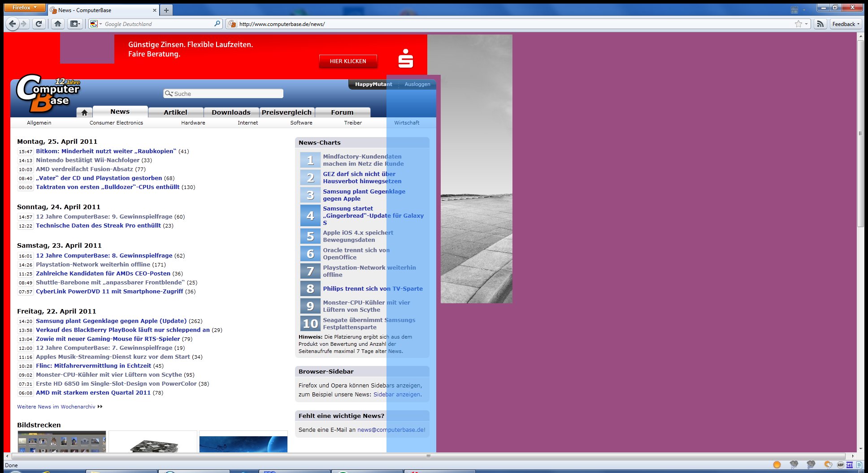
Task: Open the Internet news category
Action: [248, 123]
